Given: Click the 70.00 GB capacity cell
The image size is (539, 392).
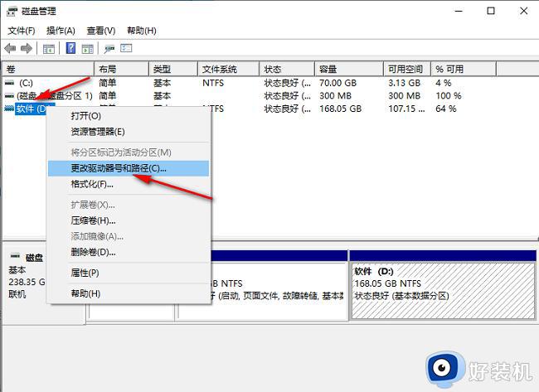Looking at the screenshot, I should tap(337, 83).
